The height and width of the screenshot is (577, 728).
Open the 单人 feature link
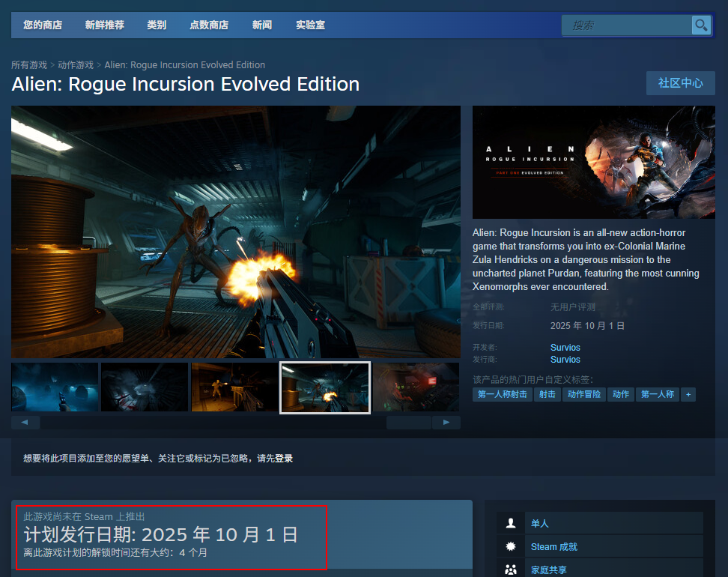click(539, 524)
